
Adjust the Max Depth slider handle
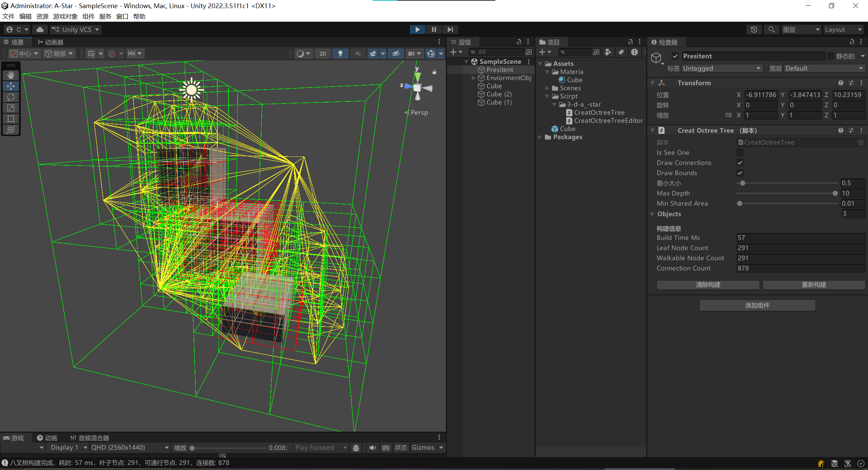pyautogui.click(x=835, y=193)
